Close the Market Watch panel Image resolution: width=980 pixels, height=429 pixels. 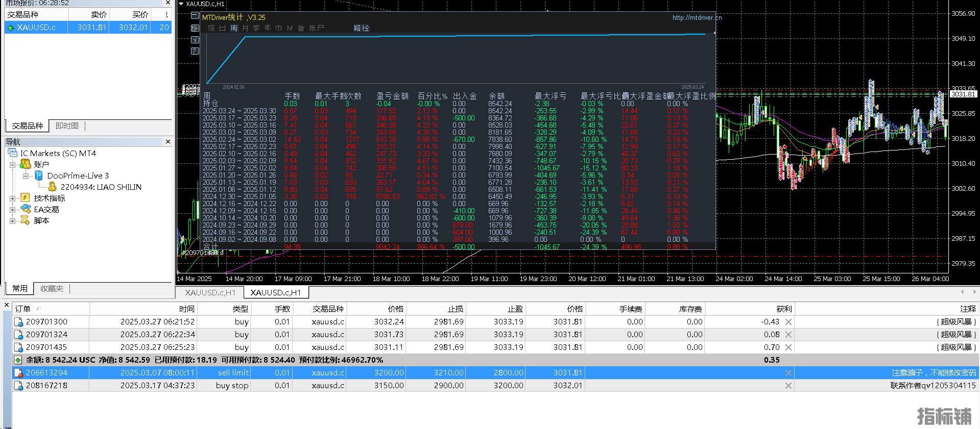pos(168,3)
